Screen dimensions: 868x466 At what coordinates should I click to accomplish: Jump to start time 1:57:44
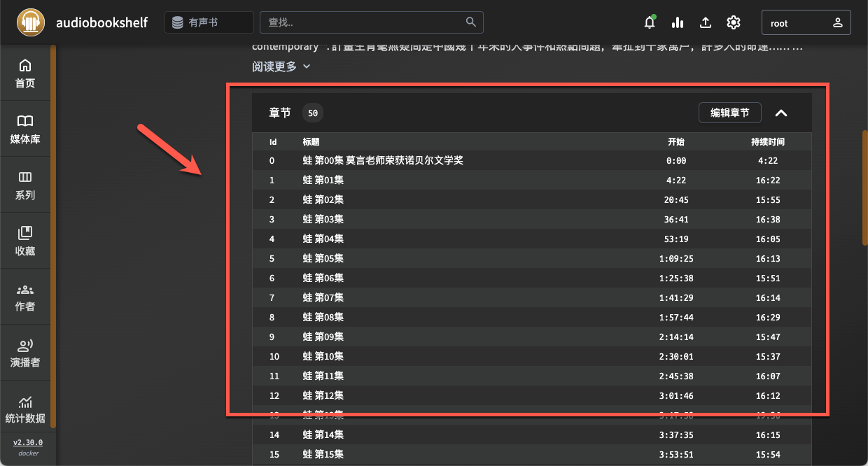pyautogui.click(x=676, y=317)
